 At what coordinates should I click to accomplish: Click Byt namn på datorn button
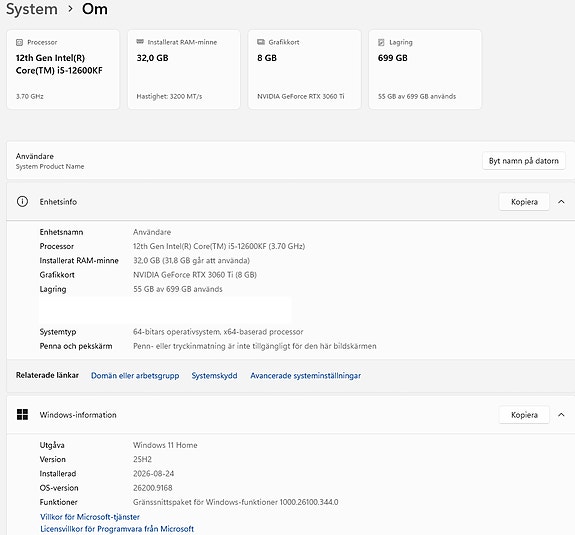click(x=524, y=161)
